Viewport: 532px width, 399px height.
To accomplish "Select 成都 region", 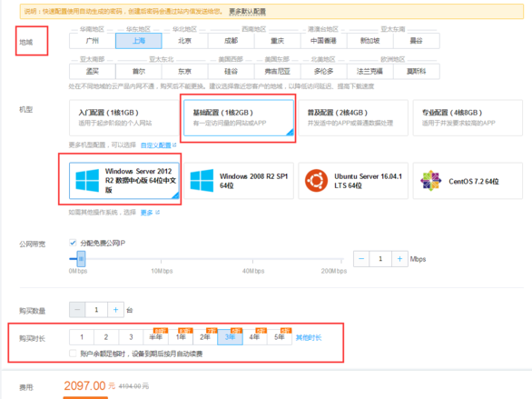I will [x=232, y=41].
